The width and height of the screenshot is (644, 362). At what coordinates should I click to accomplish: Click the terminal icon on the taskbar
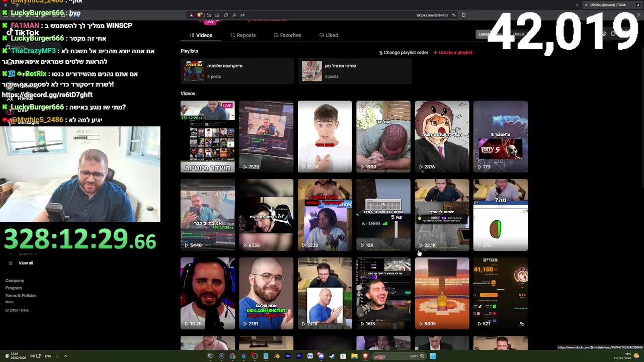[210, 356]
